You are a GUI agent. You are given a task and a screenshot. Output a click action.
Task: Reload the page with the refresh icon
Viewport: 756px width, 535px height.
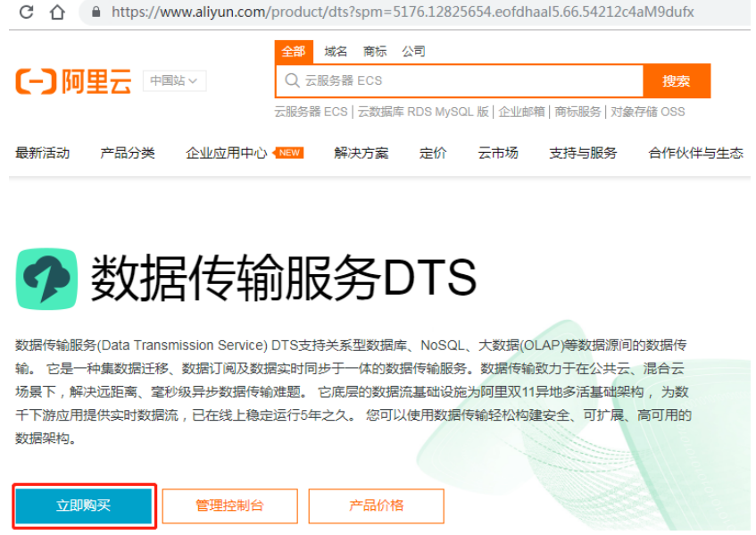point(26,12)
